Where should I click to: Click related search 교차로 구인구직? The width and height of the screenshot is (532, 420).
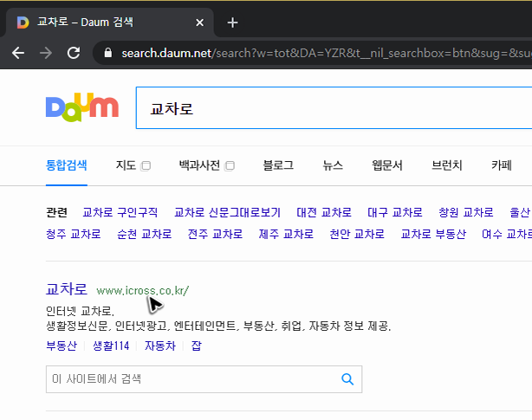(120, 212)
